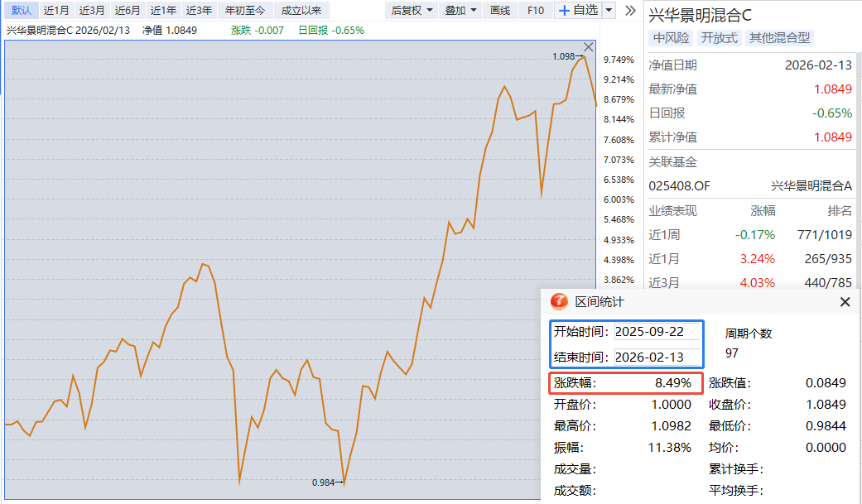Close the 区间统计 statistics dialog
The width and height of the screenshot is (862, 504).
(x=845, y=302)
